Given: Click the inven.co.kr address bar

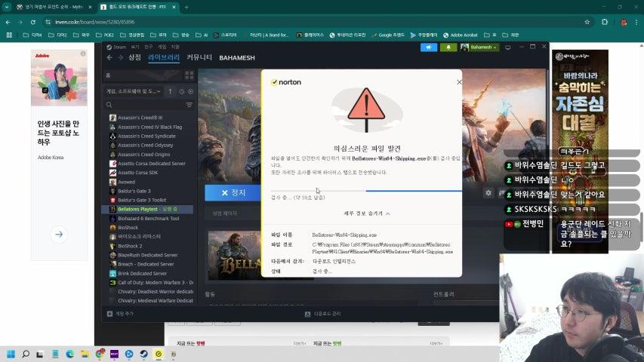Looking at the screenshot, I should (x=312, y=22).
